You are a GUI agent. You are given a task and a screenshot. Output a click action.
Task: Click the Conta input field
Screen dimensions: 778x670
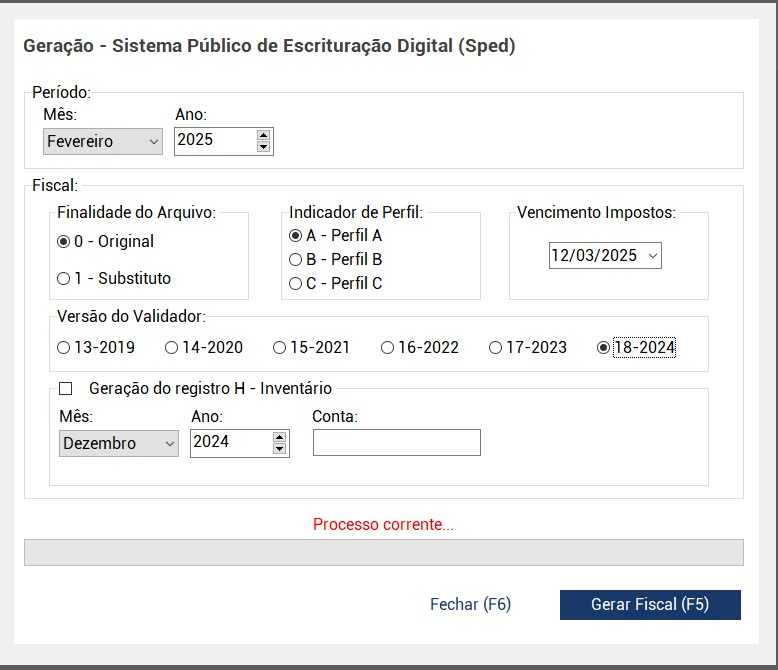click(396, 442)
